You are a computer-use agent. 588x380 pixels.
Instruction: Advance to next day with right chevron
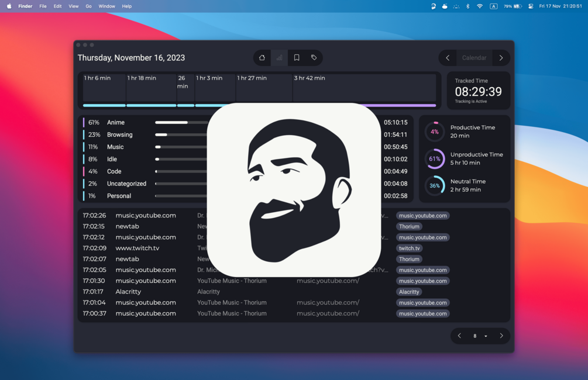pyautogui.click(x=501, y=57)
